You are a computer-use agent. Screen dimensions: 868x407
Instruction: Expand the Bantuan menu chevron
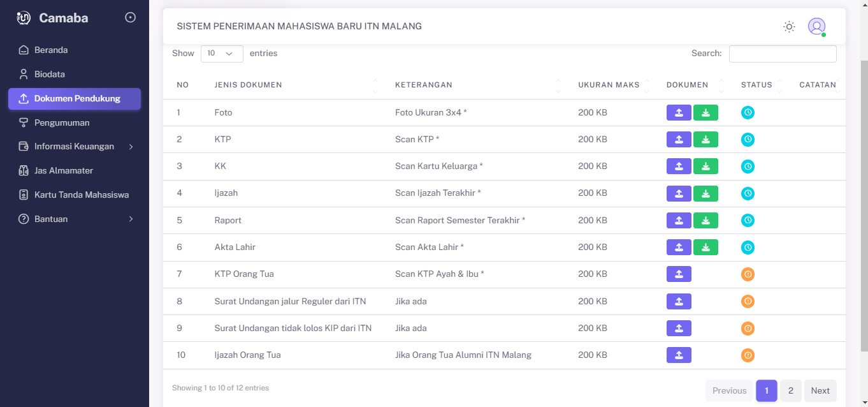pyautogui.click(x=131, y=219)
